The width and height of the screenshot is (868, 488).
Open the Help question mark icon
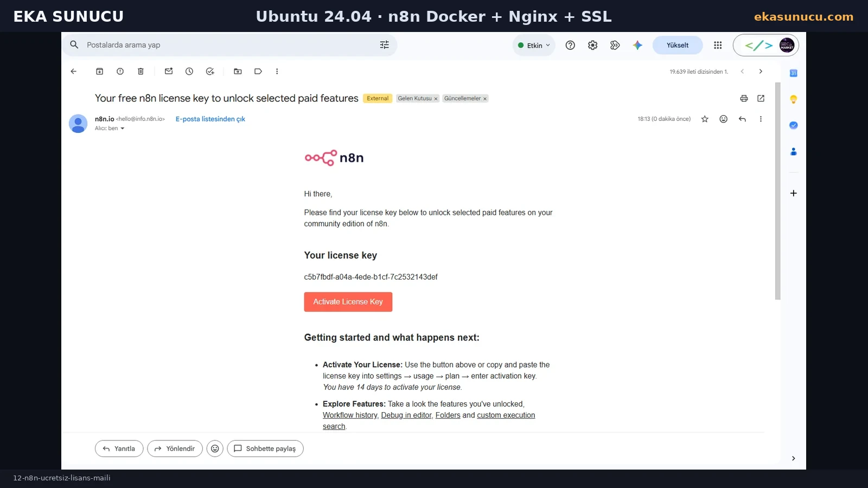click(x=570, y=46)
